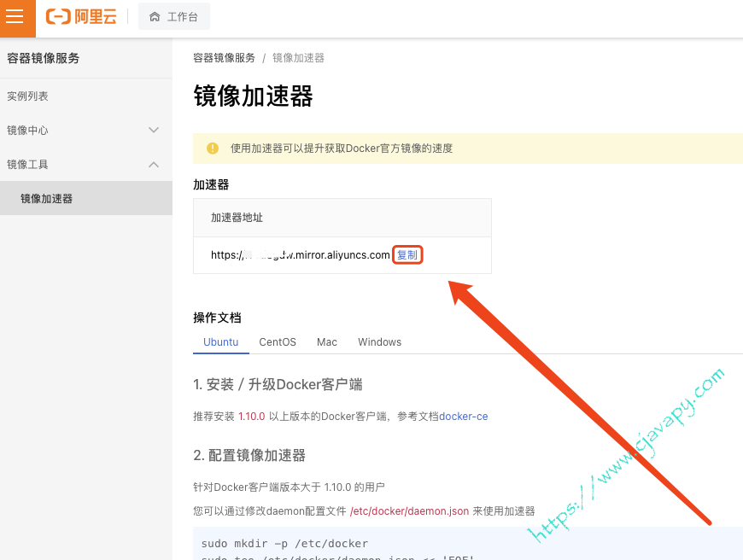
Task: Open the docker-ce documentation link
Action: coord(464,417)
